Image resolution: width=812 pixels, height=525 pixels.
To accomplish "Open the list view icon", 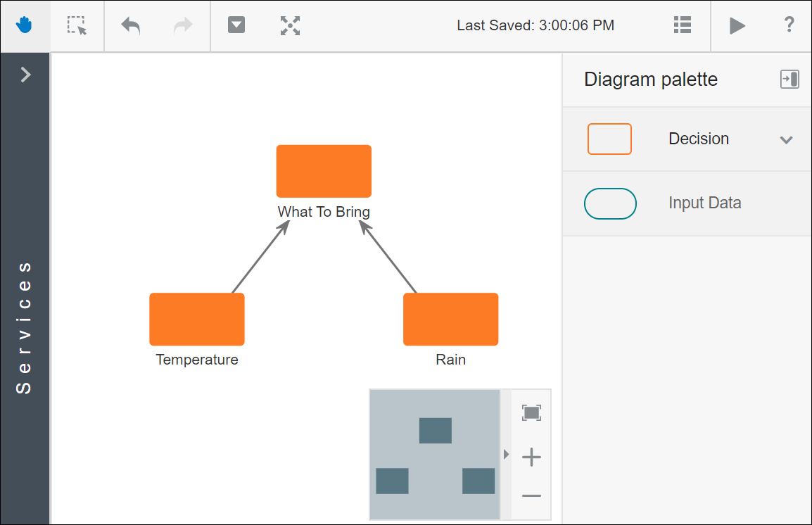I will coord(682,25).
